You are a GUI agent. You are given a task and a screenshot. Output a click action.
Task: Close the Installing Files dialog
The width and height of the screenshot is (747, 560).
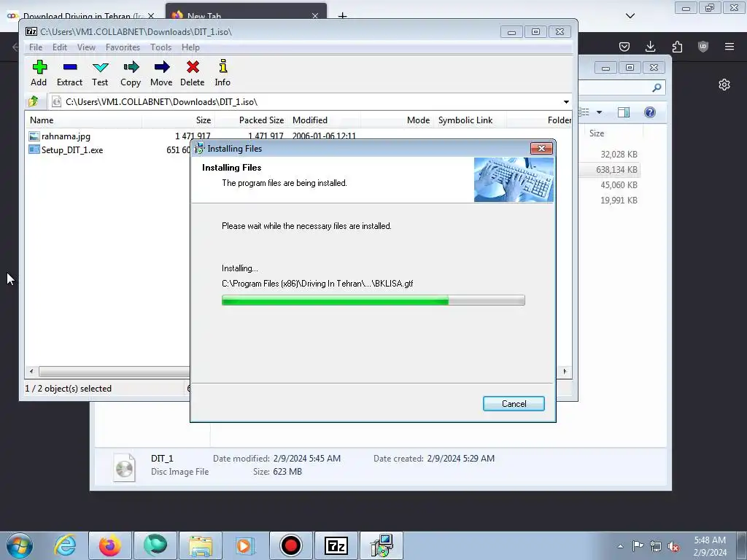point(541,149)
